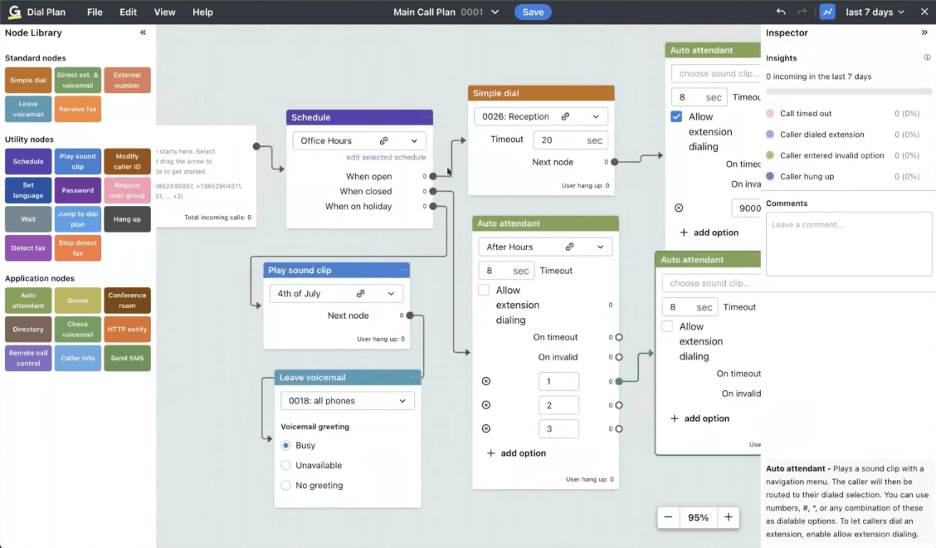Viewport: 936px width, 548px height.
Task: Collapse the Node Library panel
Action: [x=143, y=33]
